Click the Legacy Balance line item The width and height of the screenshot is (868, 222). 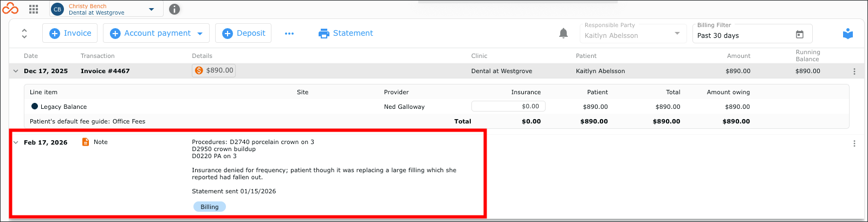click(63, 107)
